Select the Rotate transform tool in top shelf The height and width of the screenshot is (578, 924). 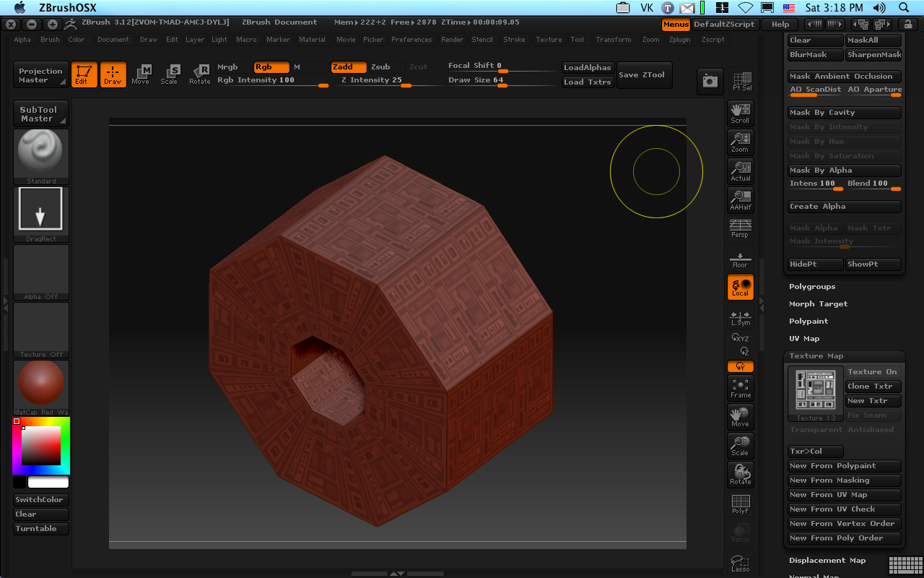coord(200,74)
